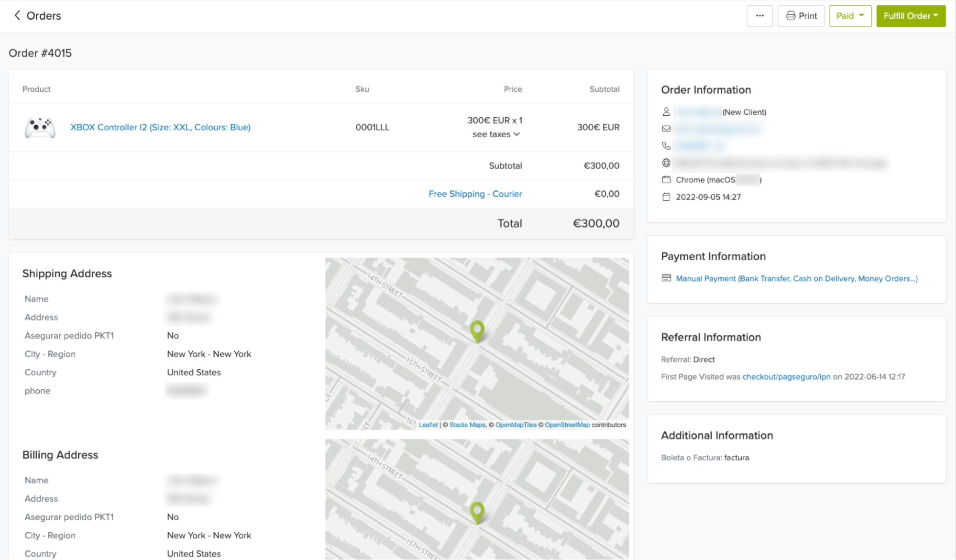Open the Paid status dropdown
956x560 pixels.
850,16
